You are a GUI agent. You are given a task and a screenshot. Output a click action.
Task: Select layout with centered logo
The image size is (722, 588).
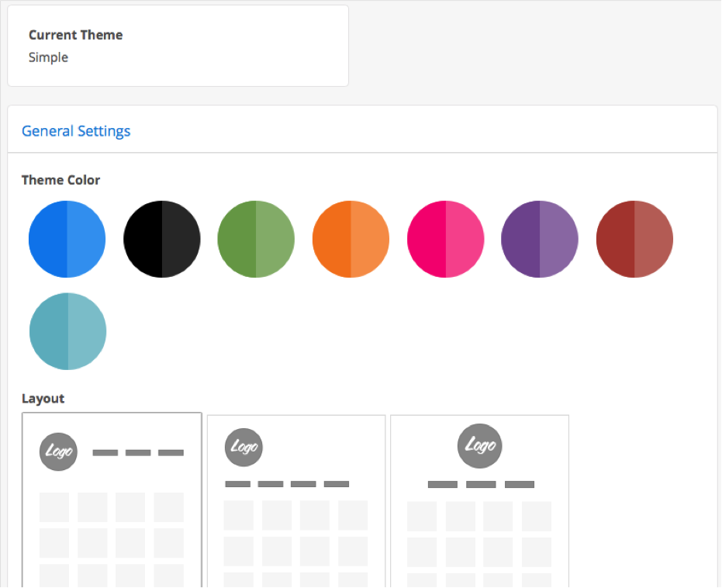pos(480,501)
